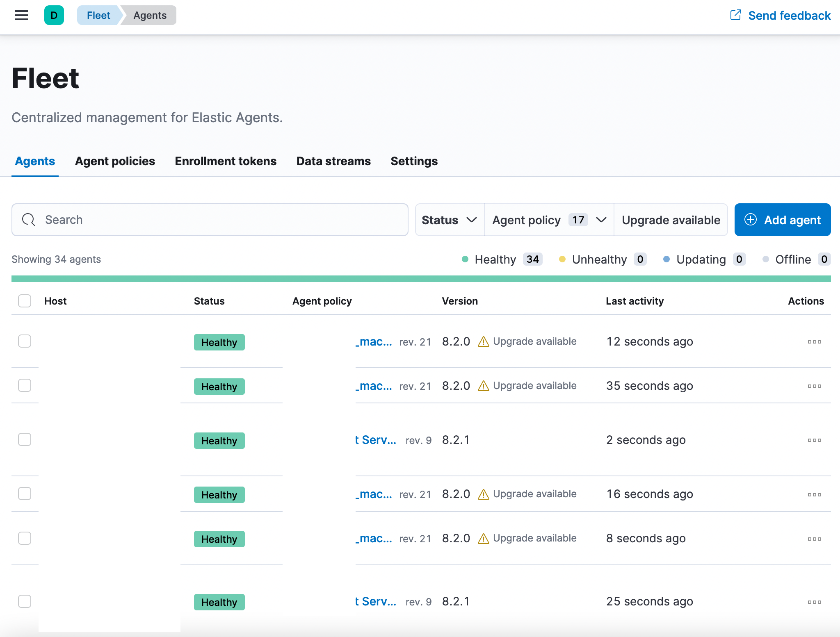Toggle the Upgrade available filter button
The width and height of the screenshot is (840, 637).
pos(671,220)
